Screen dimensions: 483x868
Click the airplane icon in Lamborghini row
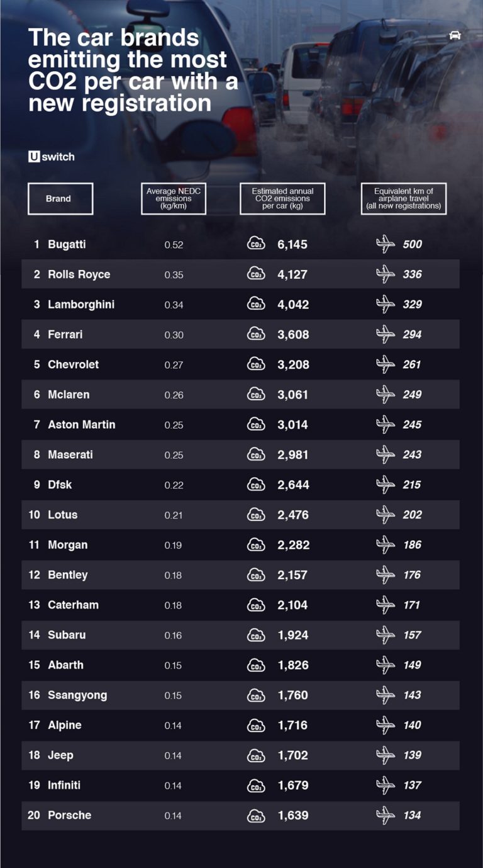(x=385, y=304)
